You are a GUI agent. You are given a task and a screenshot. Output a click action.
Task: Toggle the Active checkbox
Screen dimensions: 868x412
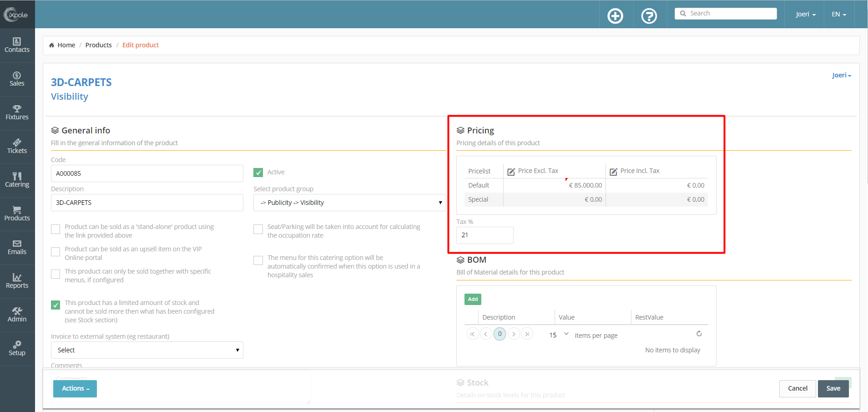coord(258,173)
